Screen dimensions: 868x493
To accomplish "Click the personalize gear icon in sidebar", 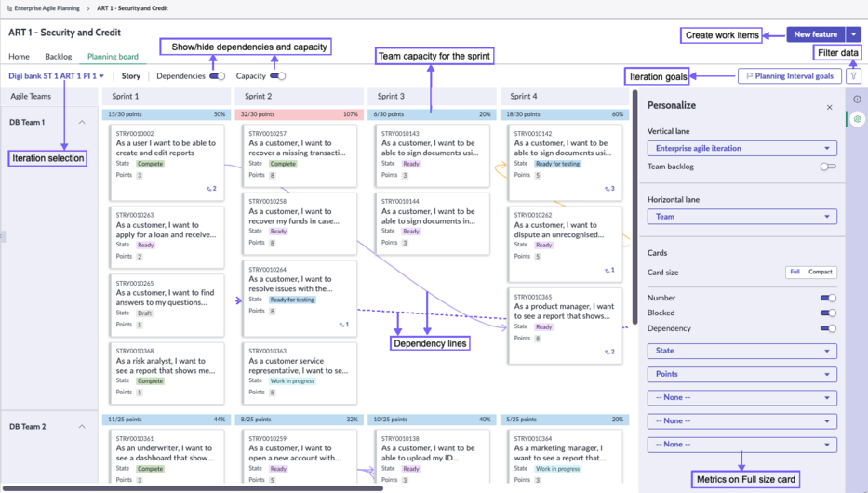I will tap(857, 119).
